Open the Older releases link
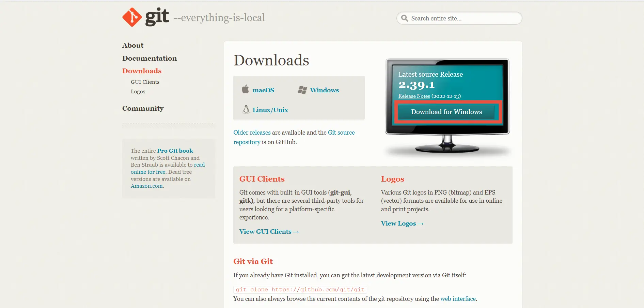The image size is (644, 308). tap(252, 133)
